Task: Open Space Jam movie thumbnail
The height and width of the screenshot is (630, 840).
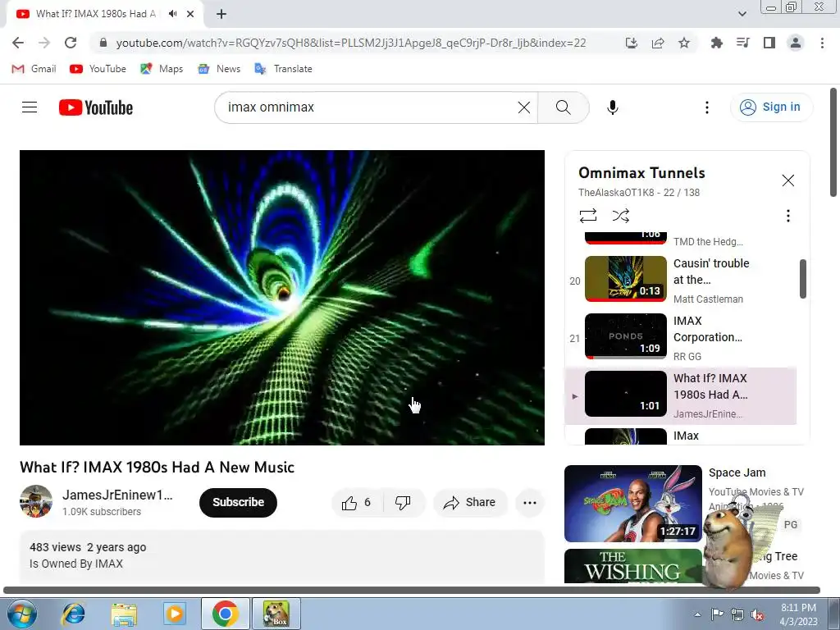Action: pyautogui.click(x=632, y=504)
